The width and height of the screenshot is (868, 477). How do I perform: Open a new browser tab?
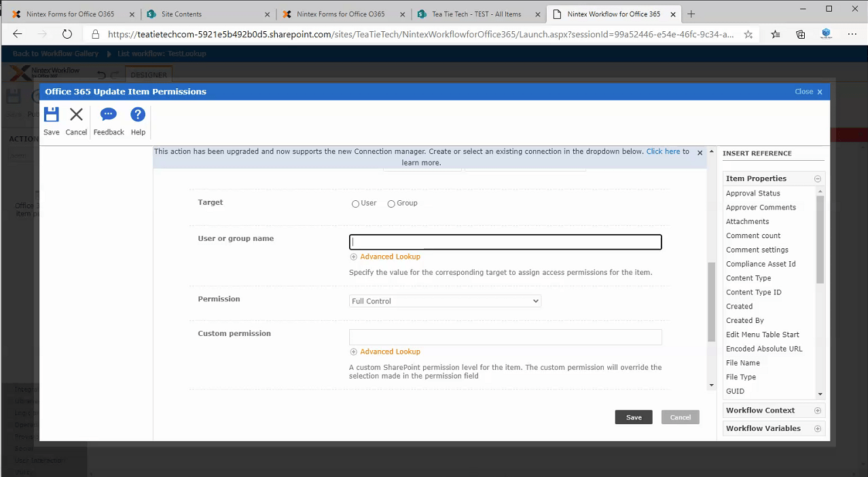point(691,14)
